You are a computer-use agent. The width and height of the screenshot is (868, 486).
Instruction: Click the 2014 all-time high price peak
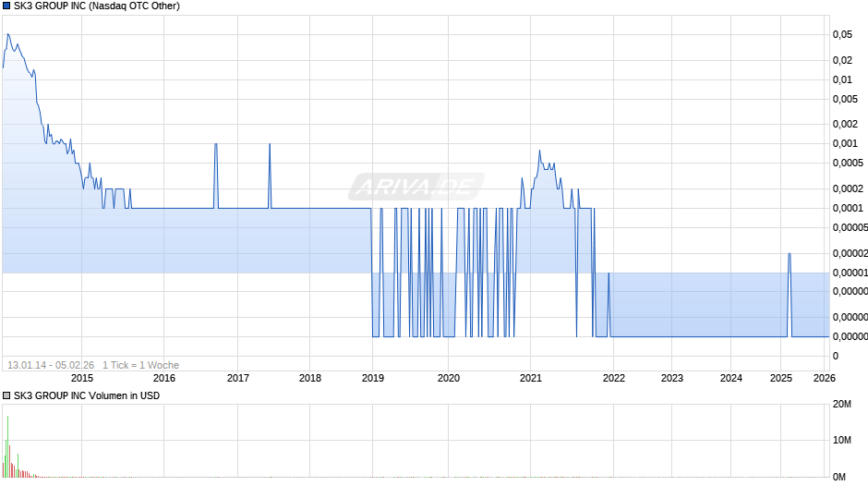(7, 34)
